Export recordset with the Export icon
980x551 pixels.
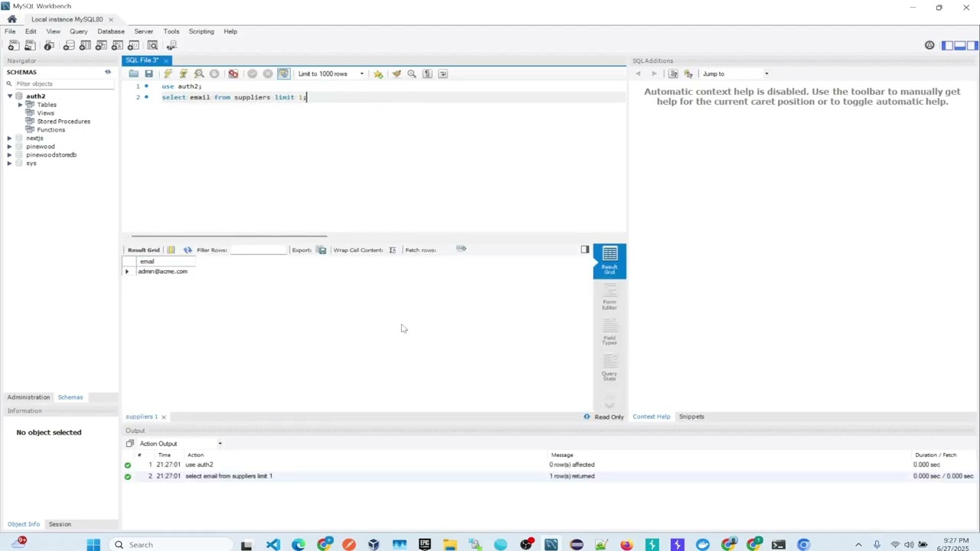(322, 250)
